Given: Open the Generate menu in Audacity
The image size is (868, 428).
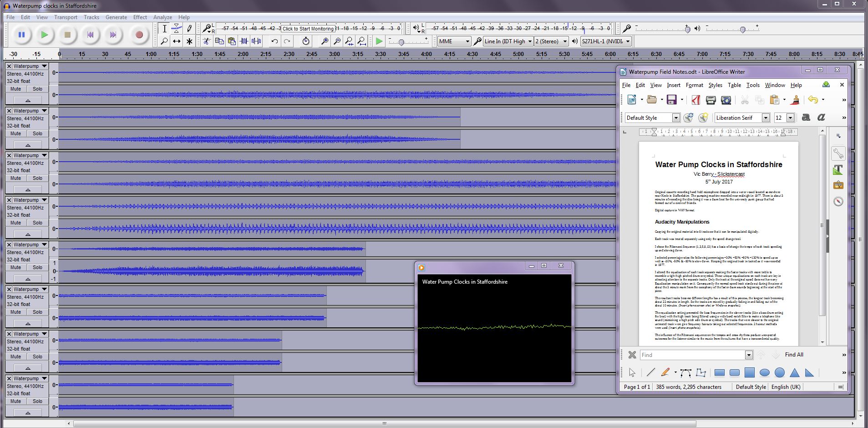Looking at the screenshot, I should (x=116, y=17).
